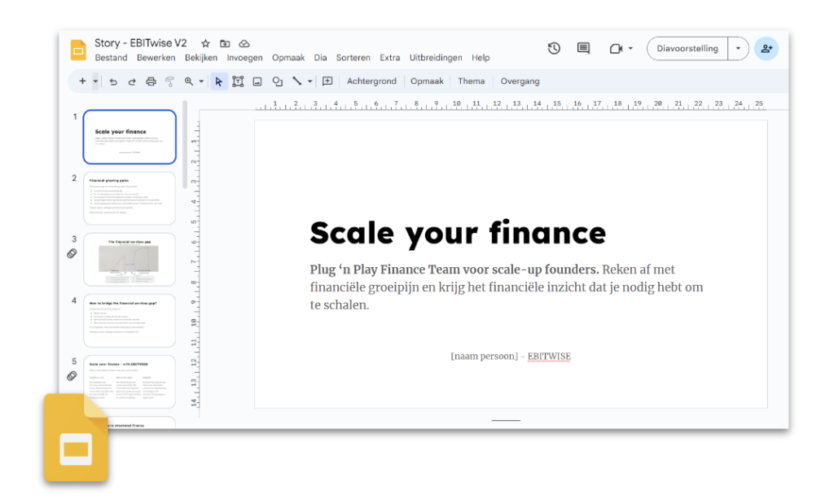Open the Uitbreidingen menu
Viewport: 834px width, 504px height.
click(x=436, y=58)
